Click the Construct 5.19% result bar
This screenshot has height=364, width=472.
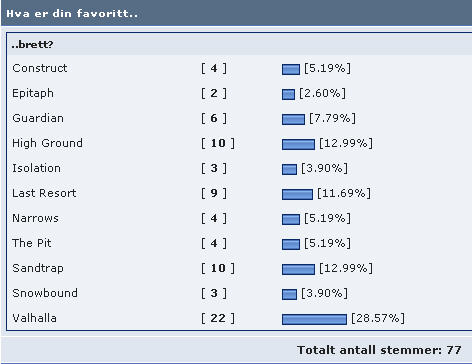[291, 69]
